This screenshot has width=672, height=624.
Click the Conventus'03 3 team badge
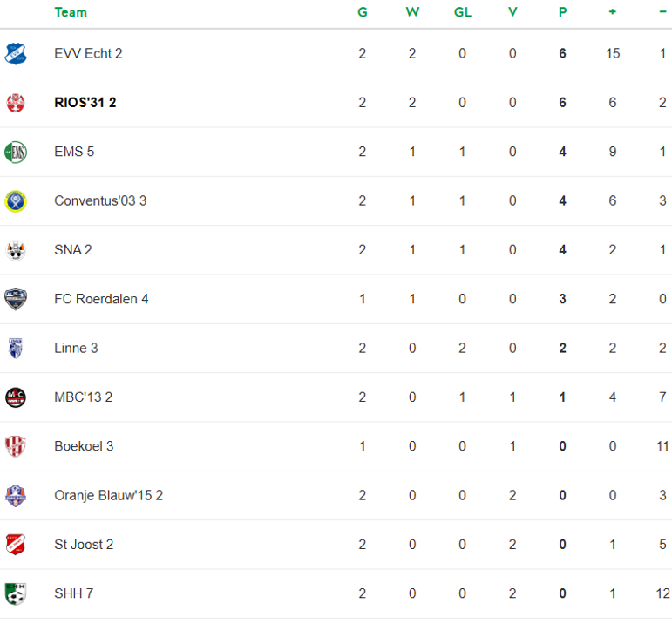pos(16,201)
